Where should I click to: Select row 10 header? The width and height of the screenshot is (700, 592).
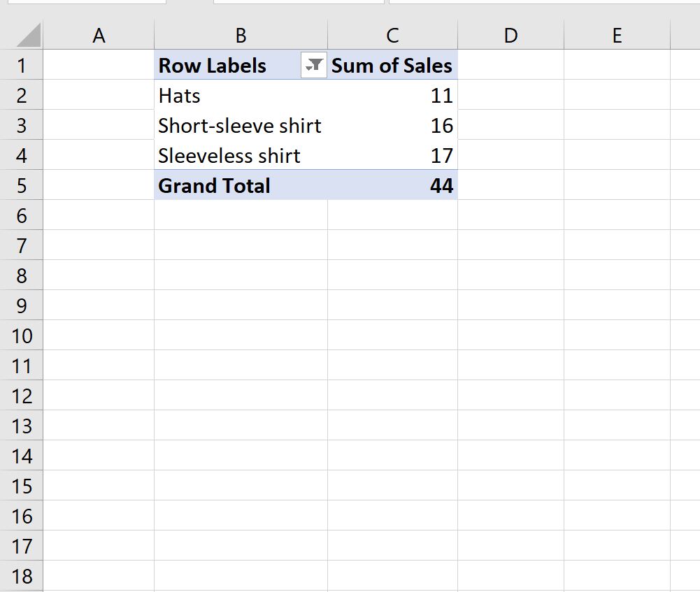pos(21,336)
